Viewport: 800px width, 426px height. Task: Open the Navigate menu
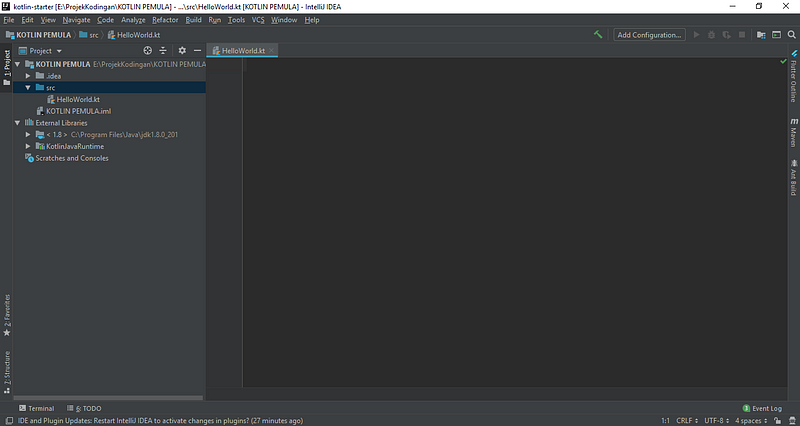pos(76,20)
